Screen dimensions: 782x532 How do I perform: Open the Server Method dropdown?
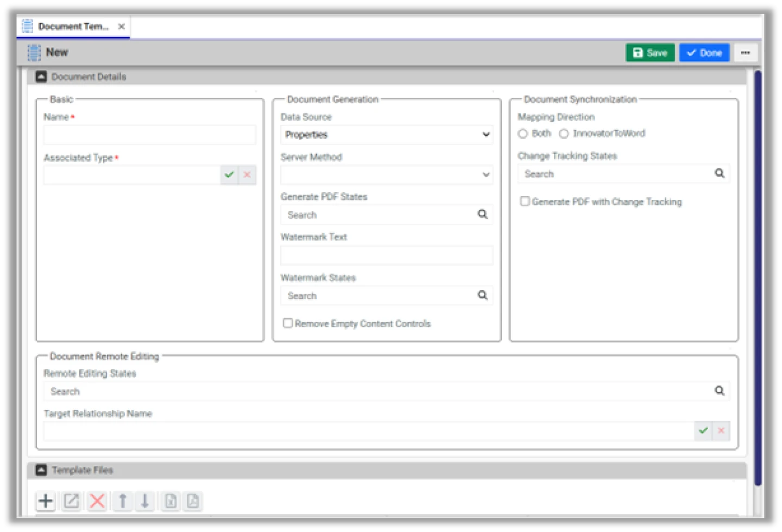click(x=387, y=175)
